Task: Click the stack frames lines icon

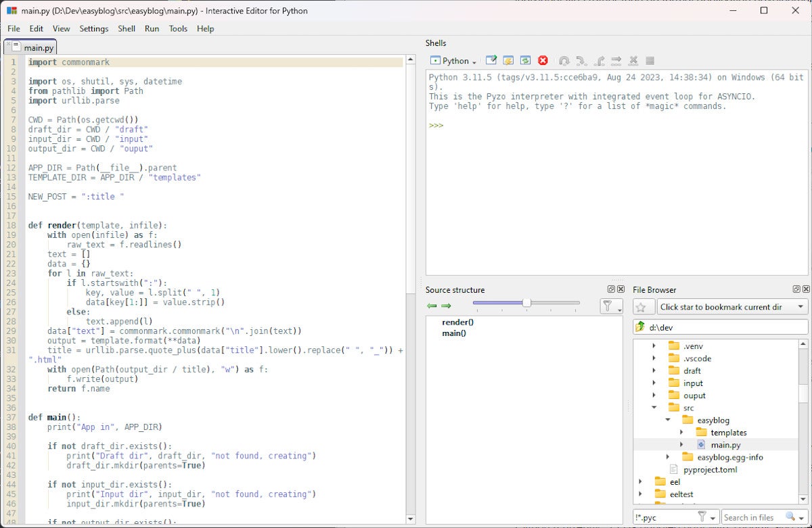Action: [x=650, y=61]
